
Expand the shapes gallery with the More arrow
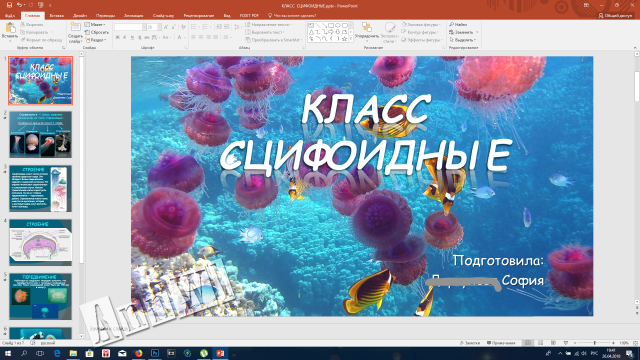[x=351, y=39]
